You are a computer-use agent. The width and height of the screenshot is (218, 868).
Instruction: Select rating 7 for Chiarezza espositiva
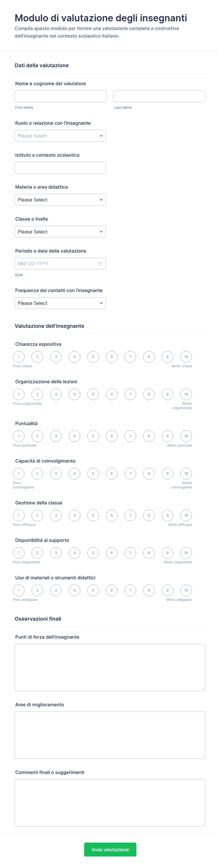pos(130,357)
